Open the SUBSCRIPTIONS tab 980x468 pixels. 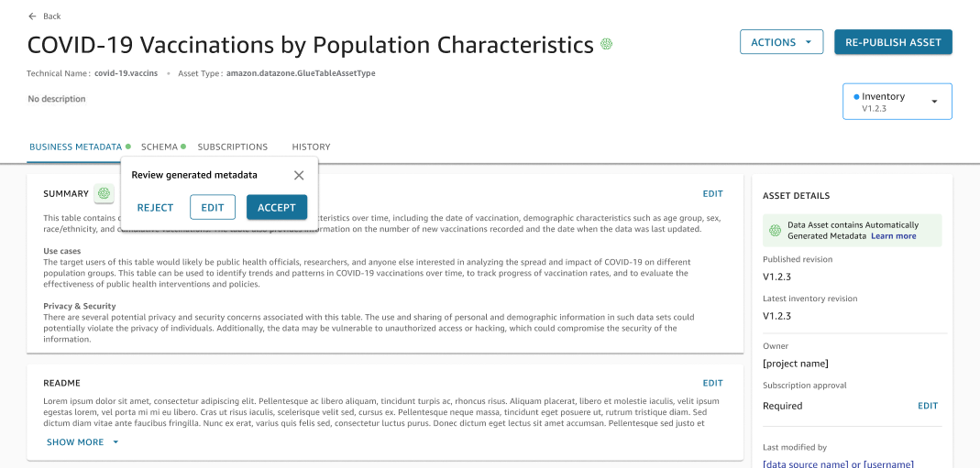click(233, 147)
